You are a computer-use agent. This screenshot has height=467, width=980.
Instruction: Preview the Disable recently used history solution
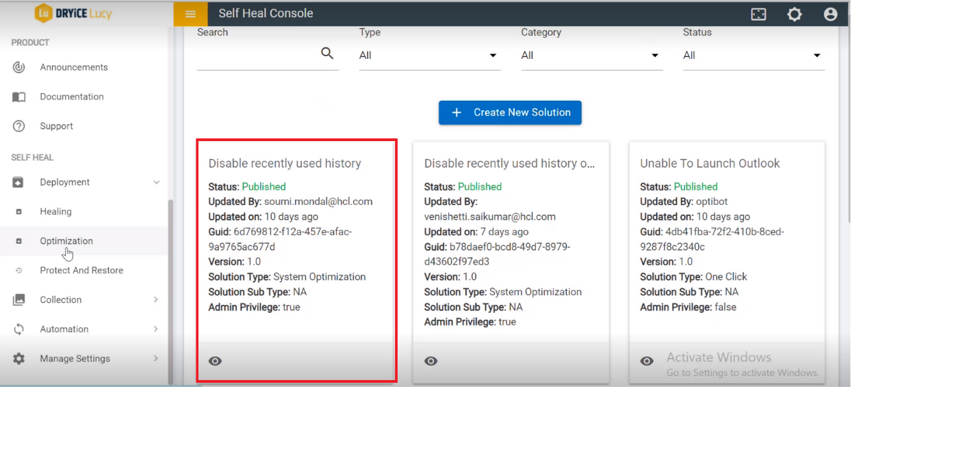pyautogui.click(x=215, y=361)
